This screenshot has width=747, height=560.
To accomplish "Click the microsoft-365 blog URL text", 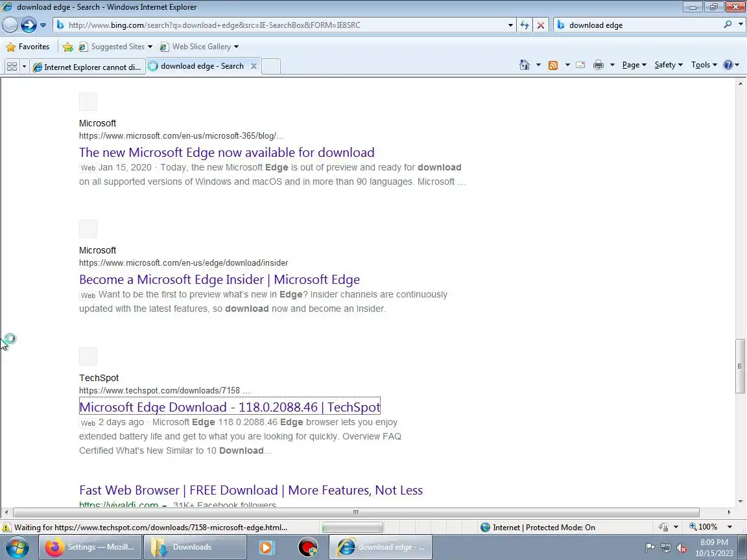I will (x=182, y=135).
